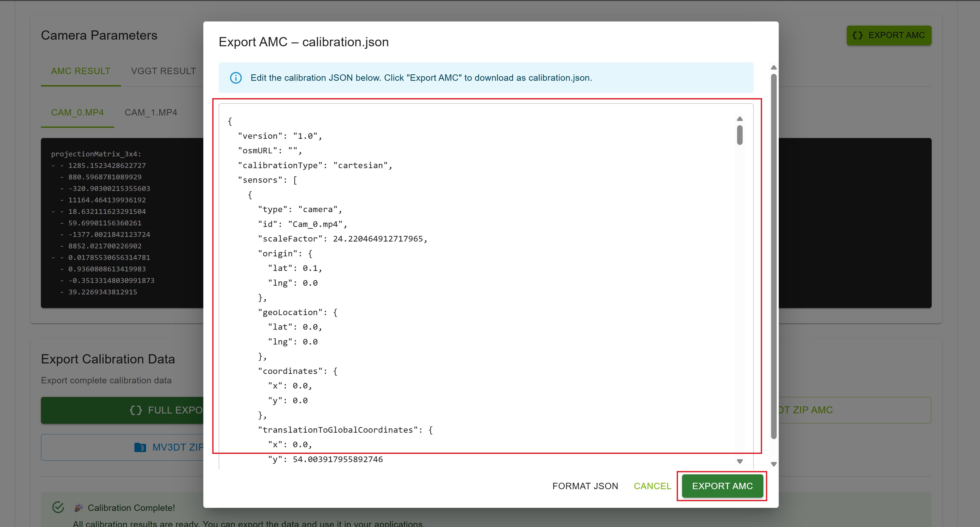
Task: Switch to the VGGT RESULT tab
Action: pyautogui.click(x=164, y=71)
